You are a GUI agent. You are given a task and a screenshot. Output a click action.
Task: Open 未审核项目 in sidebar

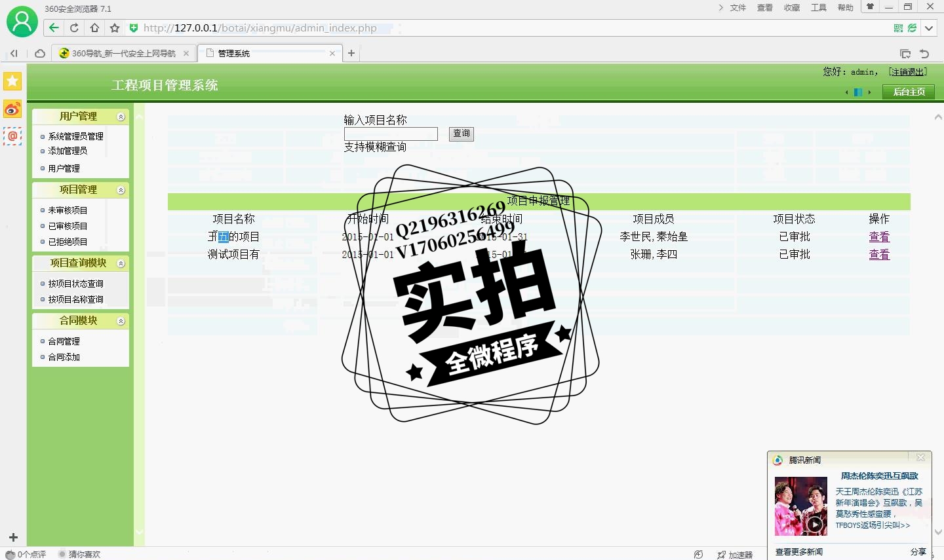[x=68, y=210]
